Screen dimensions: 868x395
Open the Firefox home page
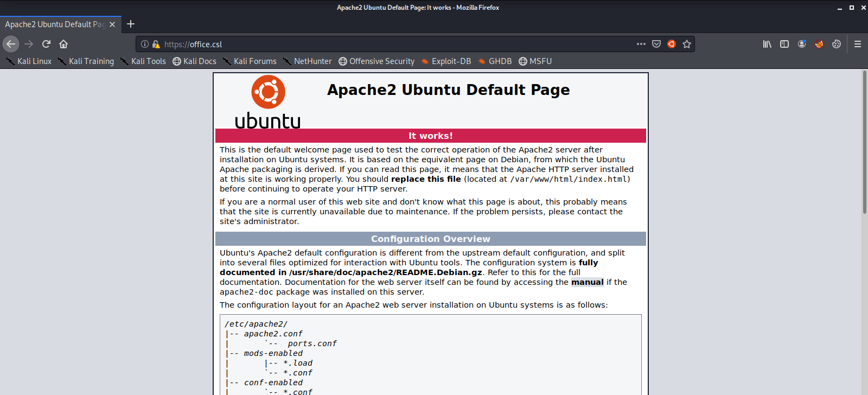coord(63,44)
